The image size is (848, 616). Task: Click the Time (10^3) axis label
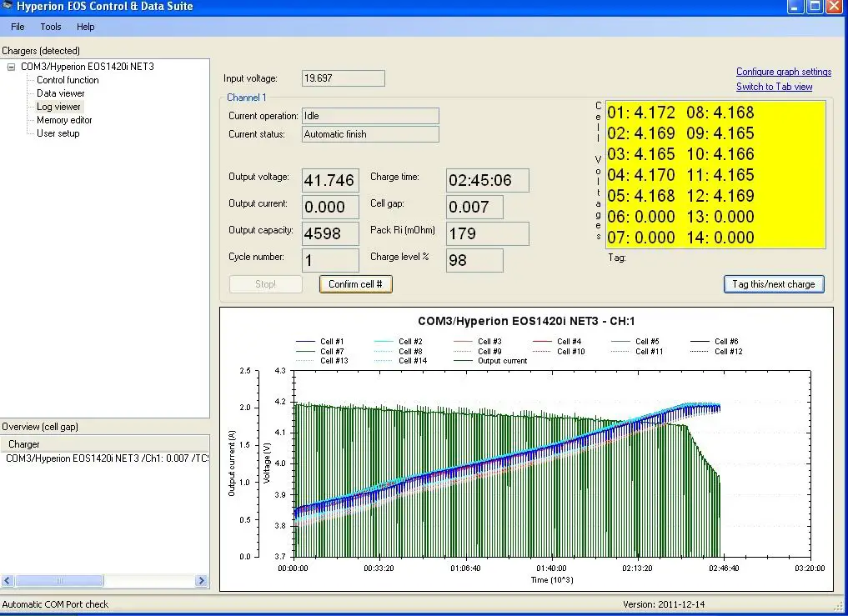coord(552,580)
